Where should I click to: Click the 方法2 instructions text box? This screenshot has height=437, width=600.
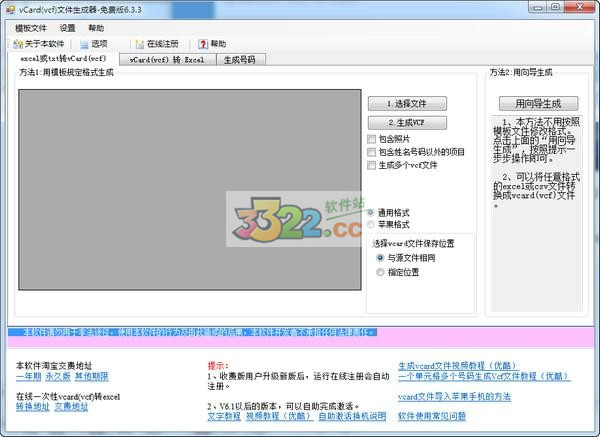[x=537, y=214]
